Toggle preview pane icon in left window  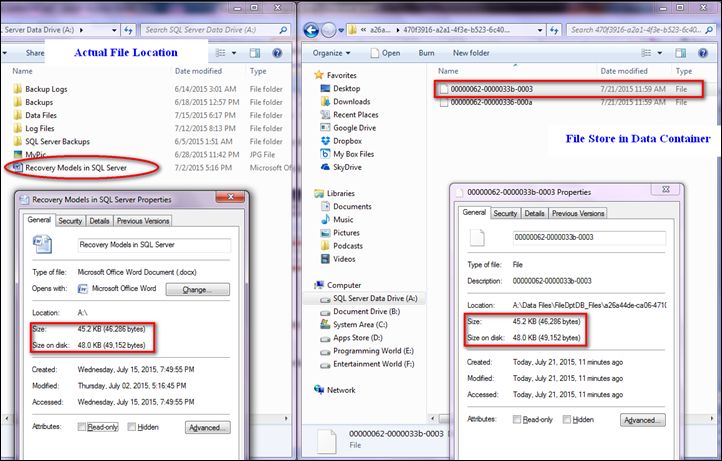point(255,53)
